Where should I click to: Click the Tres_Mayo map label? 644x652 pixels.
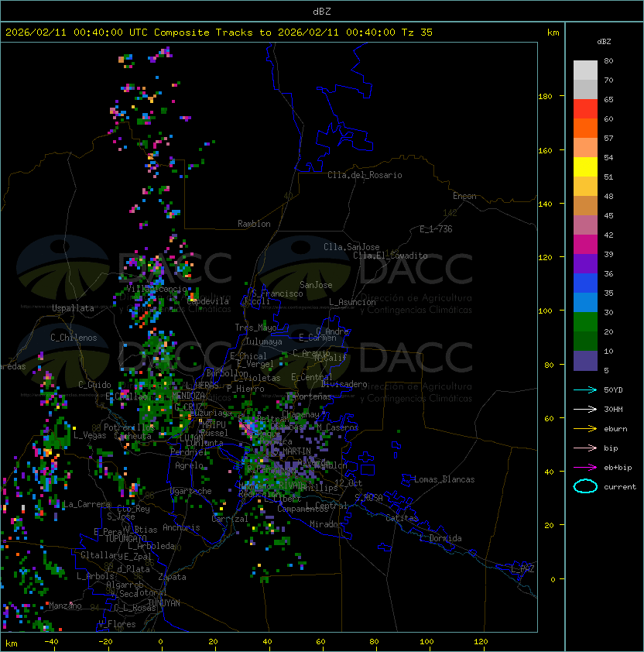tap(255, 328)
